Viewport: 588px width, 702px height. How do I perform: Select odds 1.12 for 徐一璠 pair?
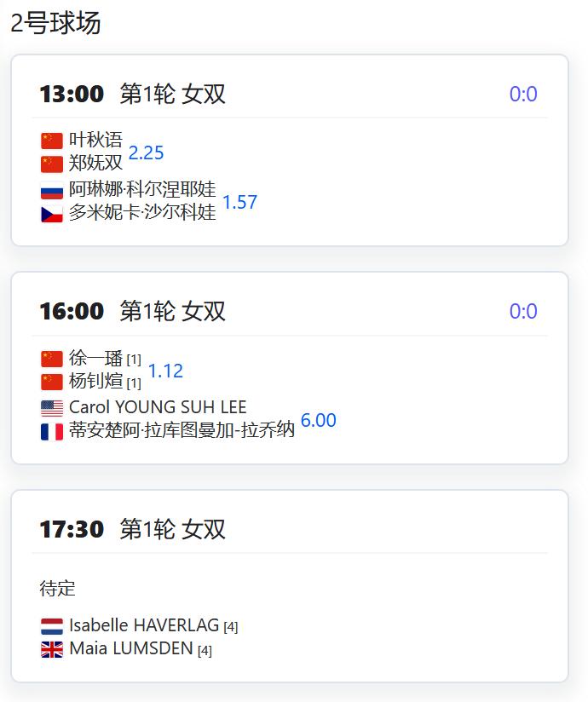click(x=165, y=371)
